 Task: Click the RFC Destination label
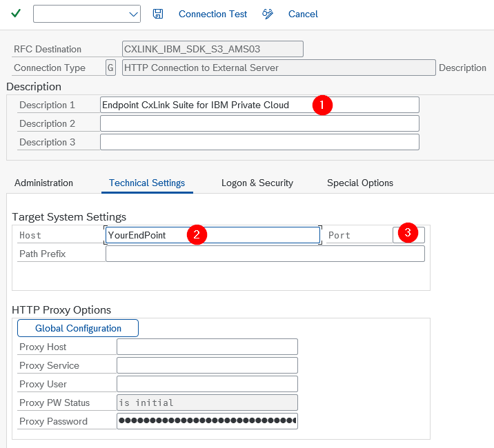click(x=48, y=49)
